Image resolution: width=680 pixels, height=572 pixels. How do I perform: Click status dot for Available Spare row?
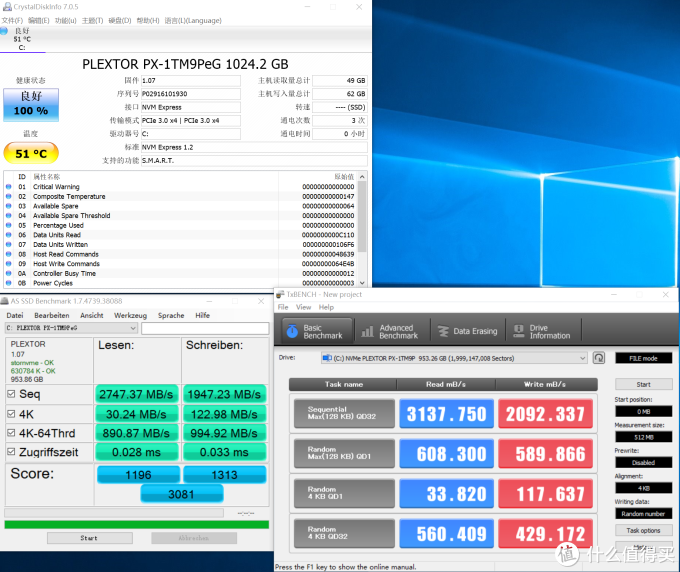(8, 206)
